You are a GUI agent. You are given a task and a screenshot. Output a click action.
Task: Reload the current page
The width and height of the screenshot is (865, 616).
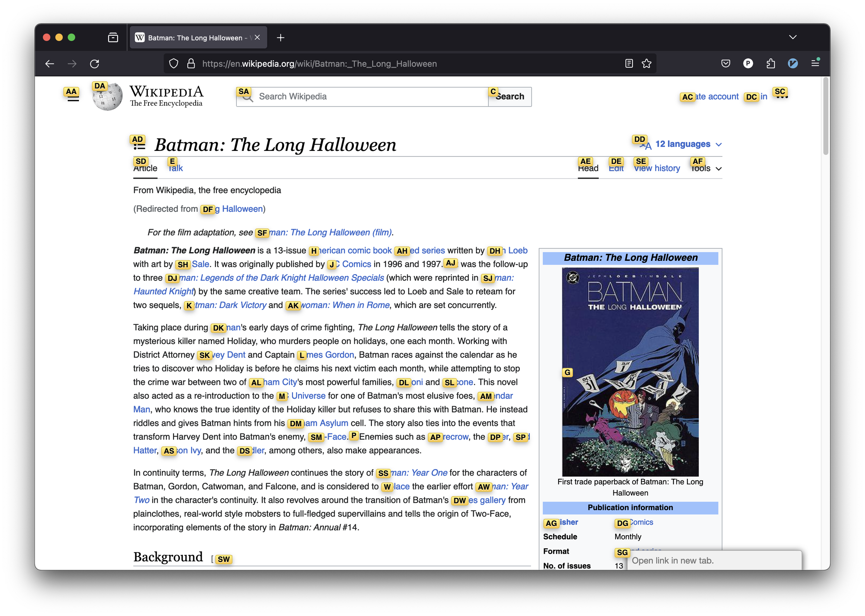click(94, 64)
